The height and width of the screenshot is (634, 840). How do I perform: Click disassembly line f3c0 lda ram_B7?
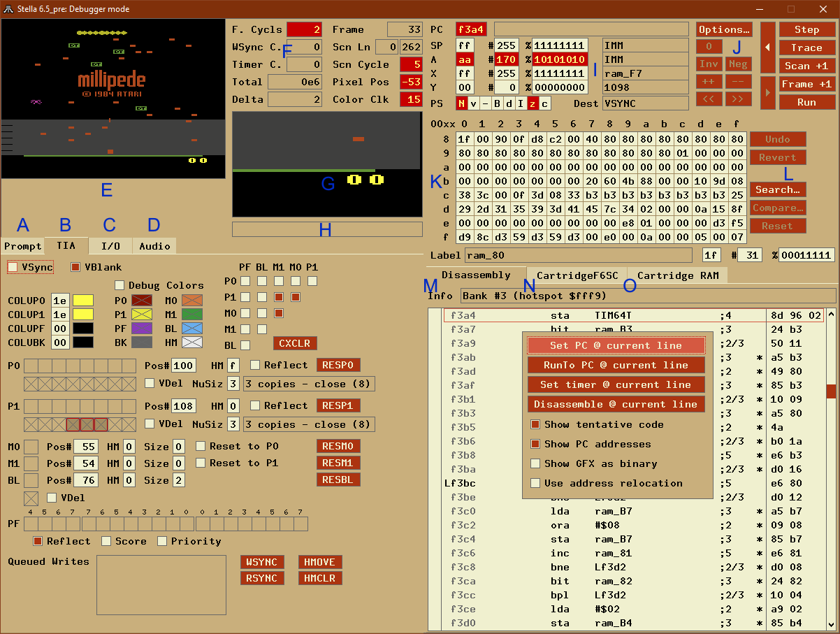[x=633, y=511]
